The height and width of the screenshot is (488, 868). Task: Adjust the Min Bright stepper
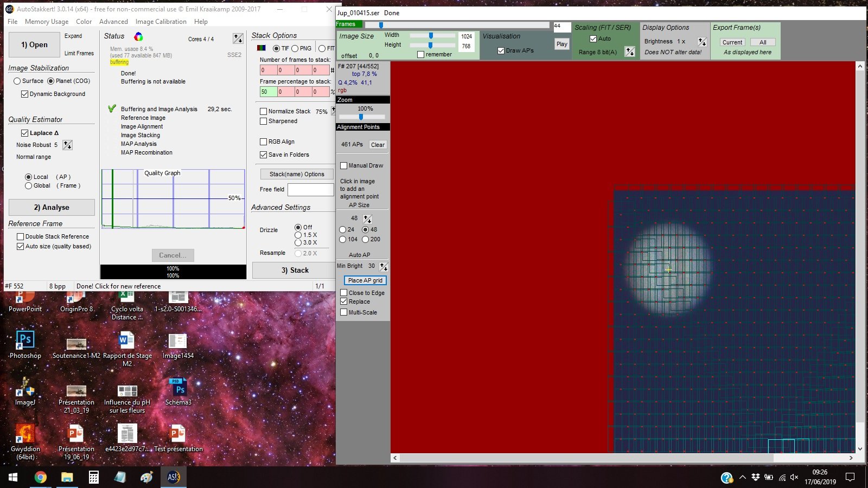click(384, 266)
